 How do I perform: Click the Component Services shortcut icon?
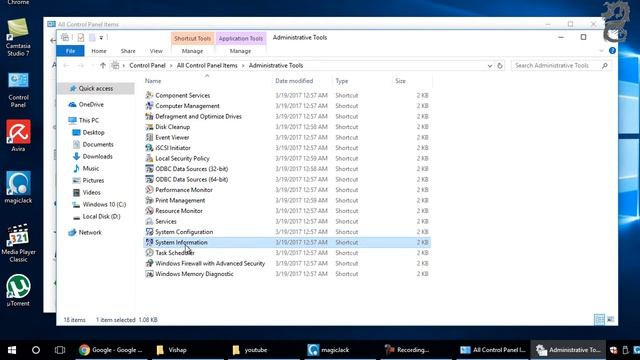click(149, 95)
